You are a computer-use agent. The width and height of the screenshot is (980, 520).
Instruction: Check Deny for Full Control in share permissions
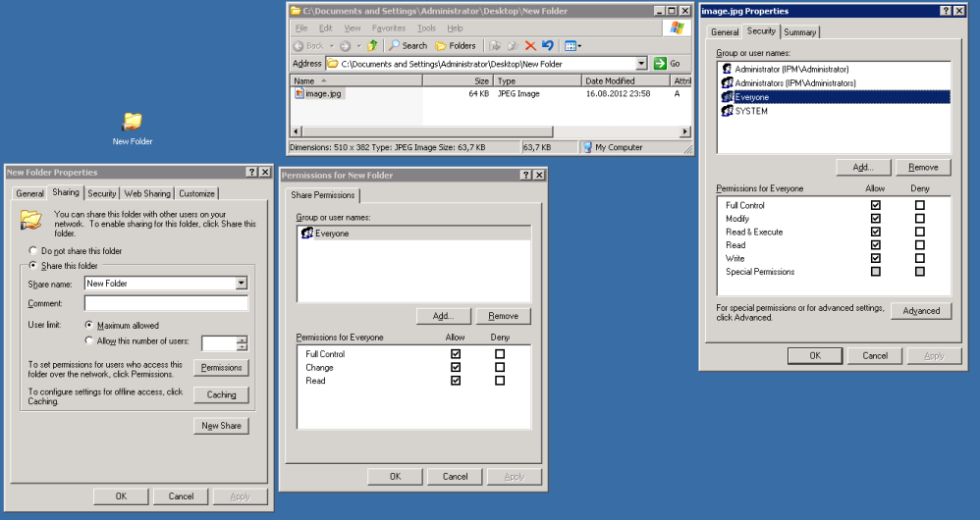click(500, 354)
